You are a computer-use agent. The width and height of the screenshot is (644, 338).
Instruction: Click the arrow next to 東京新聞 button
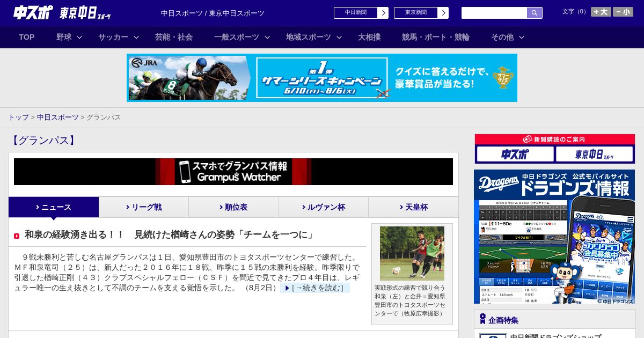tap(443, 13)
